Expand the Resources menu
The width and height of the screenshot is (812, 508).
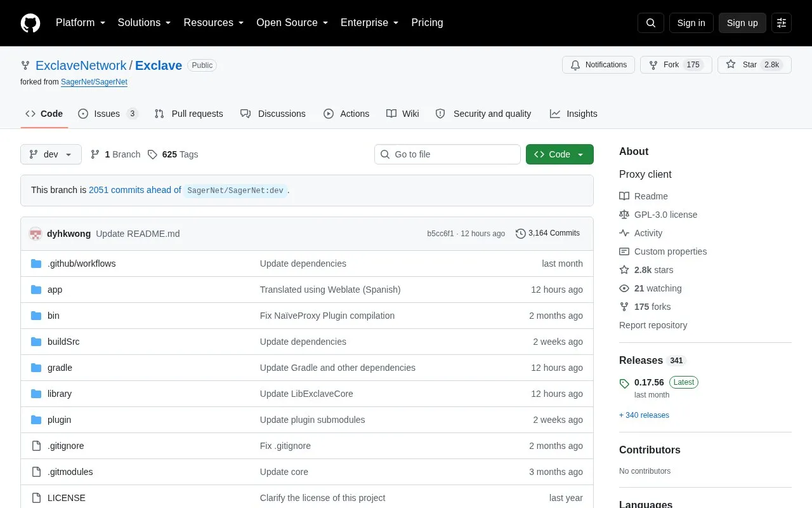[214, 23]
